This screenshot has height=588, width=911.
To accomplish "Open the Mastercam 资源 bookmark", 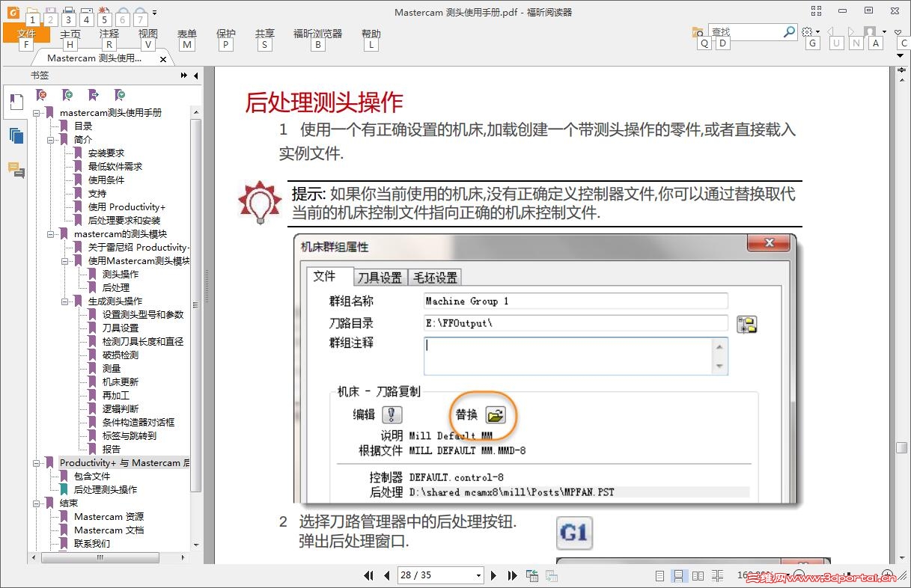I will point(109,517).
